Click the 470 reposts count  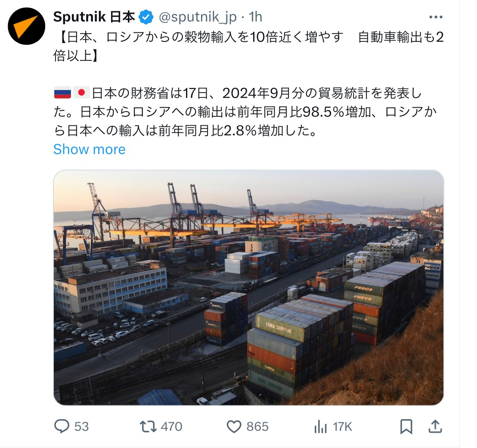pyautogui.click(x=172, y=426)
